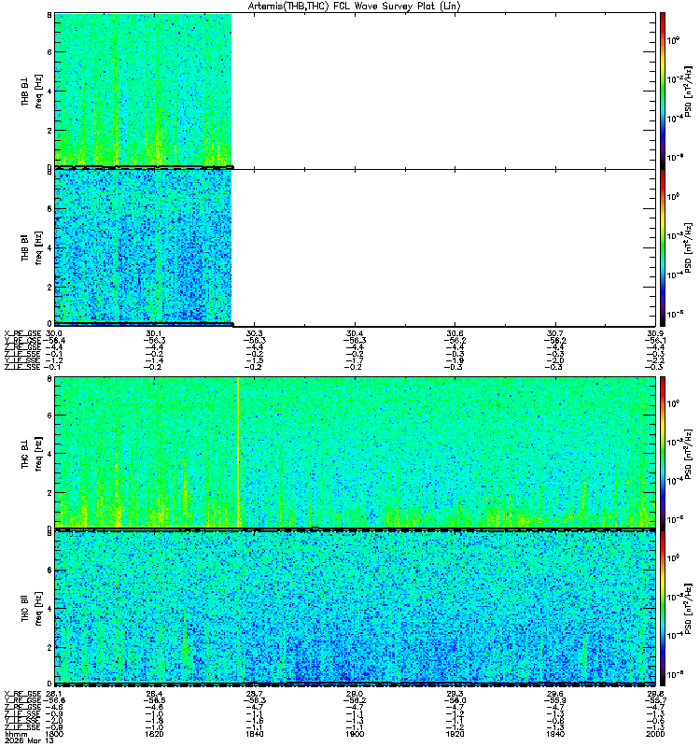700x747 pixels.
Task: Click the THC B-perpendicular freq [Hz] axis label
Action: pyautogui.click(x=38, y=453)
